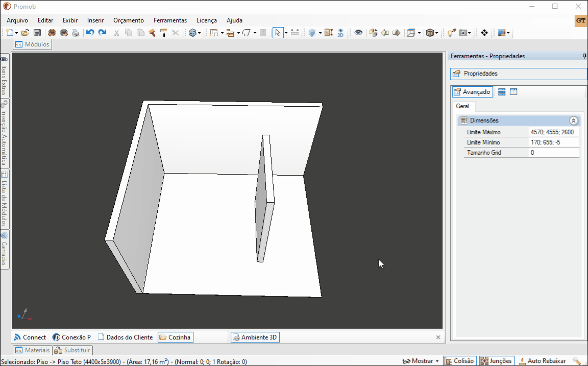Switch to the Cozinha tab

pyautogui.click(x=176, y=337)
